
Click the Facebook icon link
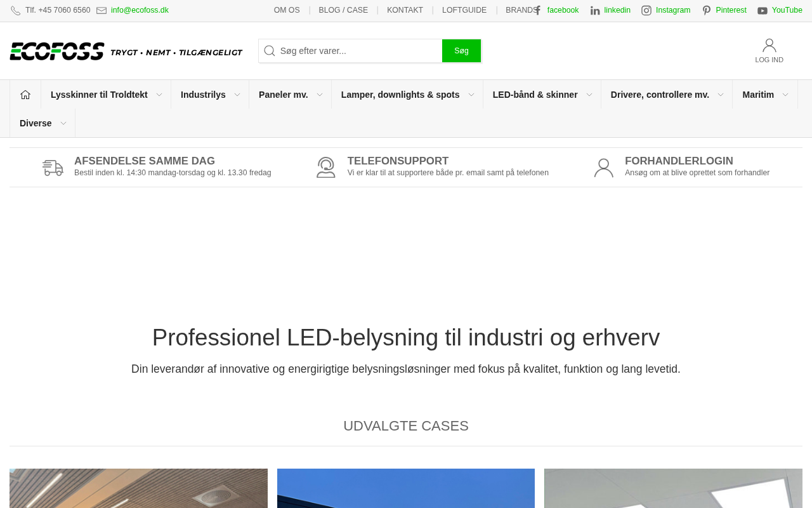tap(538, 10)
